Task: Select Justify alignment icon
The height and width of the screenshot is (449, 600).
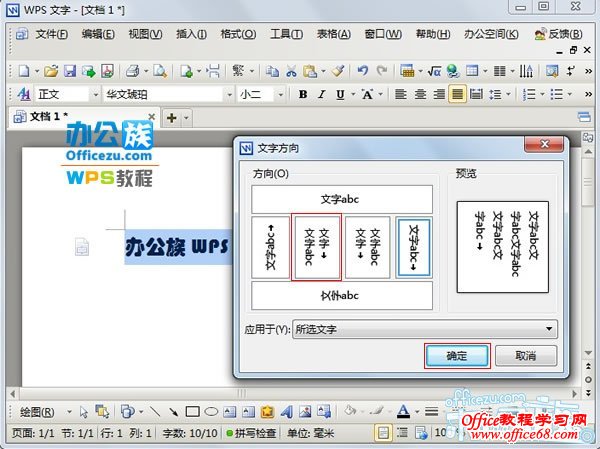Action: click(x=458, y=94)
